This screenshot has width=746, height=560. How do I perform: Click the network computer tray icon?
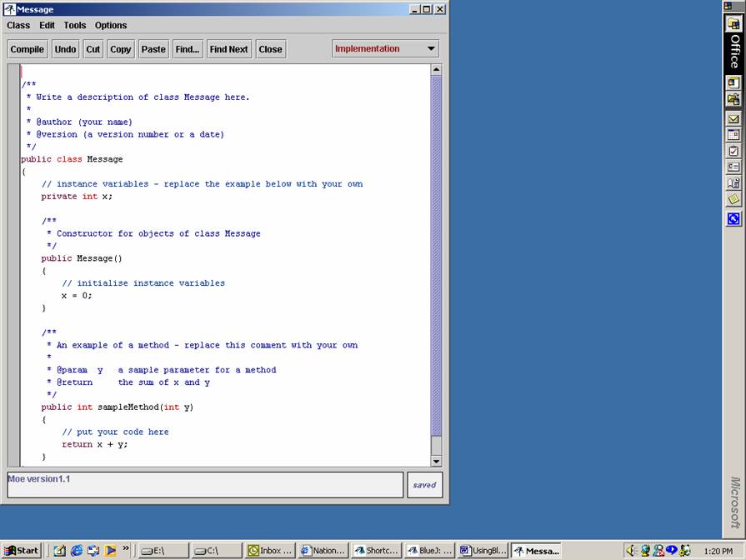click(645, 551)
